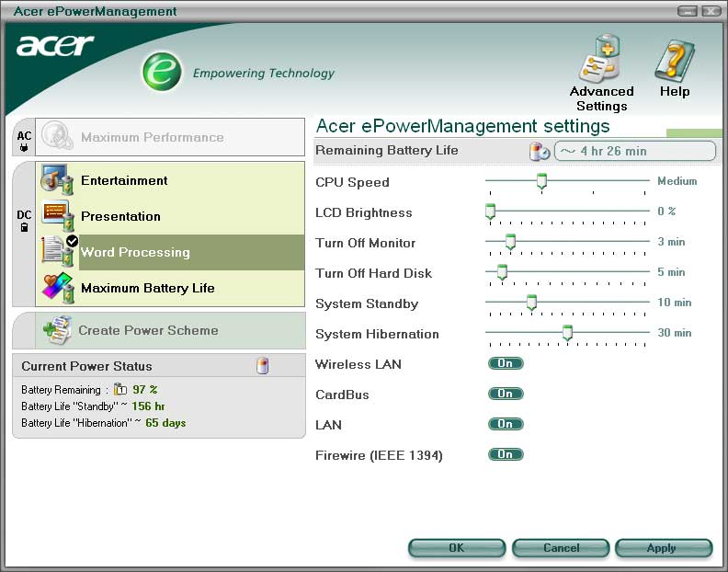Click the remaining battery life 4 hr 26 min field
Viewport: 728px width, 572px height.
pyautogui.click(x=635, y=151)
